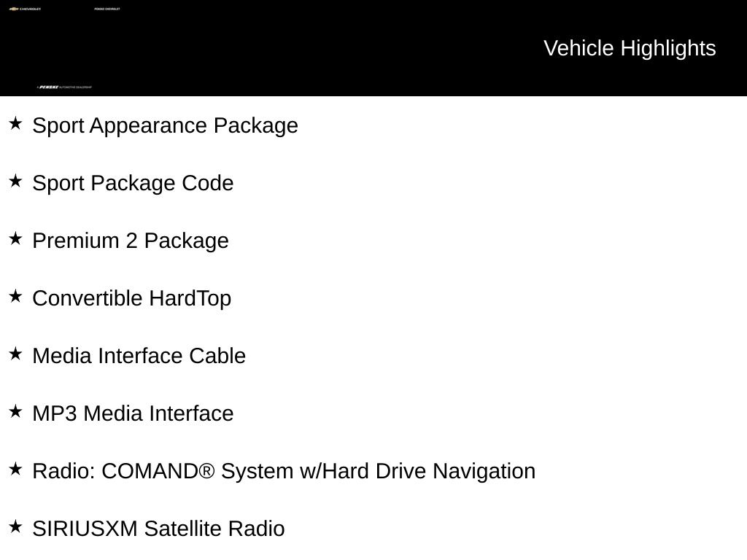Click the star beside MP3 Media Interface
This screenshot has height=560, width=747.
tap(15, 411)
